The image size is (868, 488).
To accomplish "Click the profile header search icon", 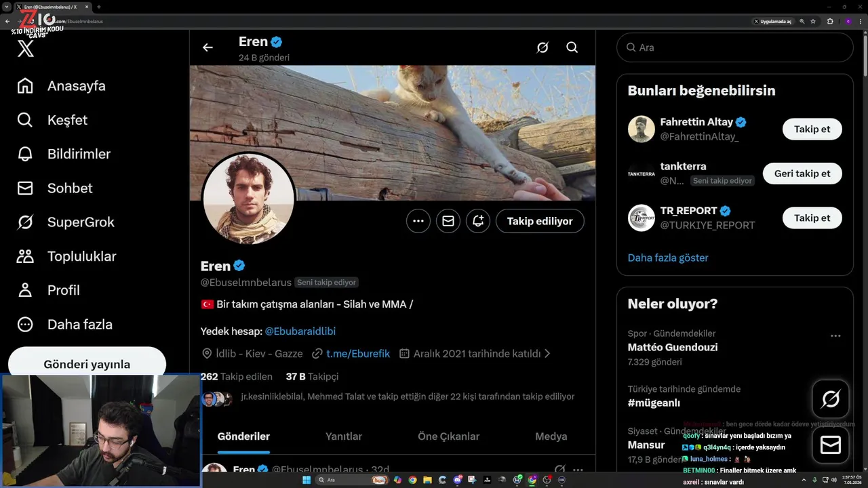I will 572,47.
